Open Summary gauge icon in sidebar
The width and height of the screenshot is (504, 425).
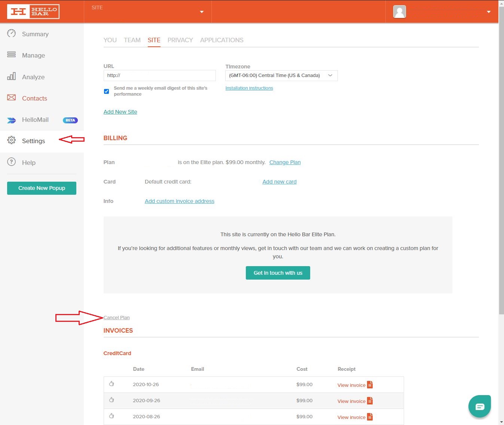point(12,33)
